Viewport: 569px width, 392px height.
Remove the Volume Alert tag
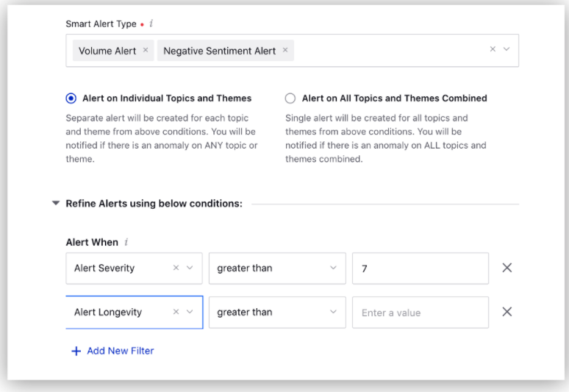(x=146, y=50)
